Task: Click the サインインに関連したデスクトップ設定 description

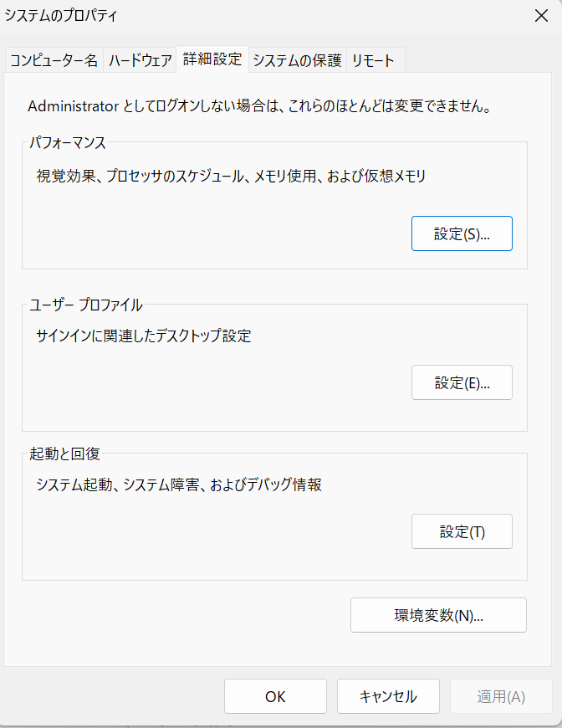Action: coord(143,336)
